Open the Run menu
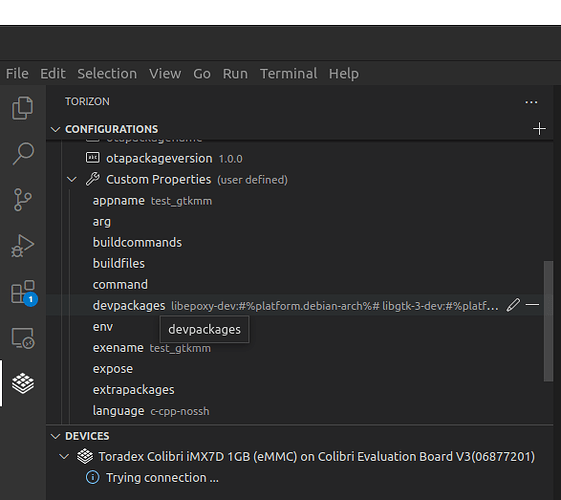 [x=235, y=74]
